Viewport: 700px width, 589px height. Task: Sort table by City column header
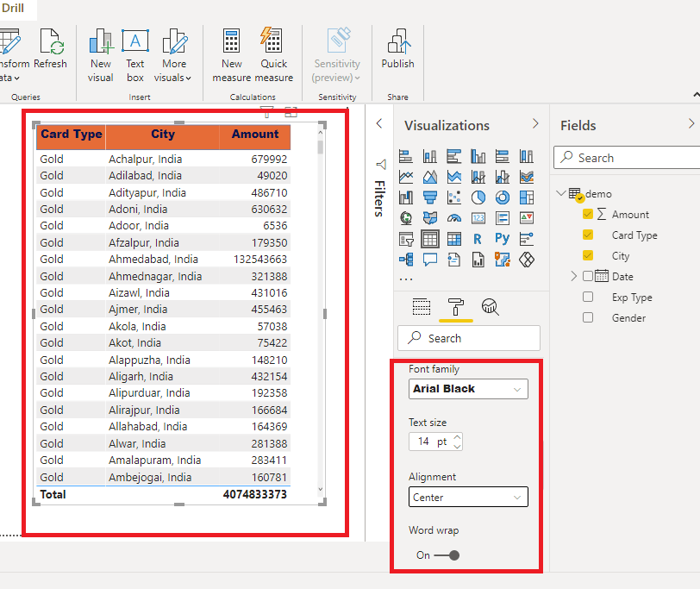pos(162,135)
